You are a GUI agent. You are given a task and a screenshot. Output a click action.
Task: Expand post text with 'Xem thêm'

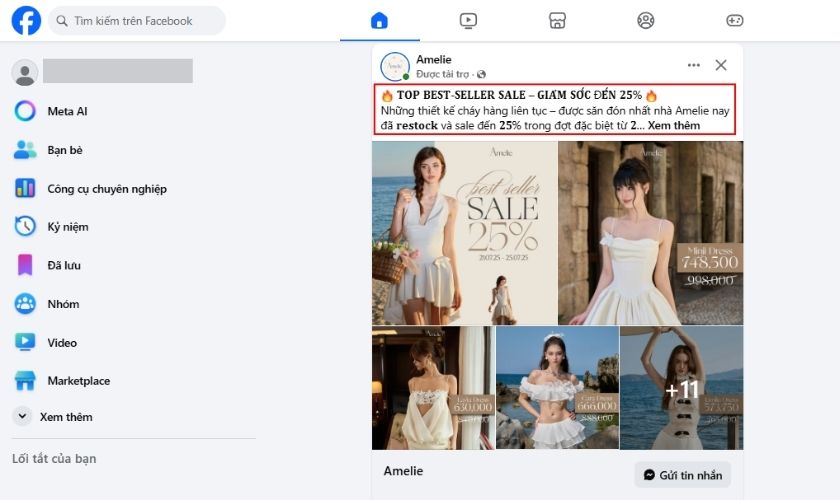[674, 125]
